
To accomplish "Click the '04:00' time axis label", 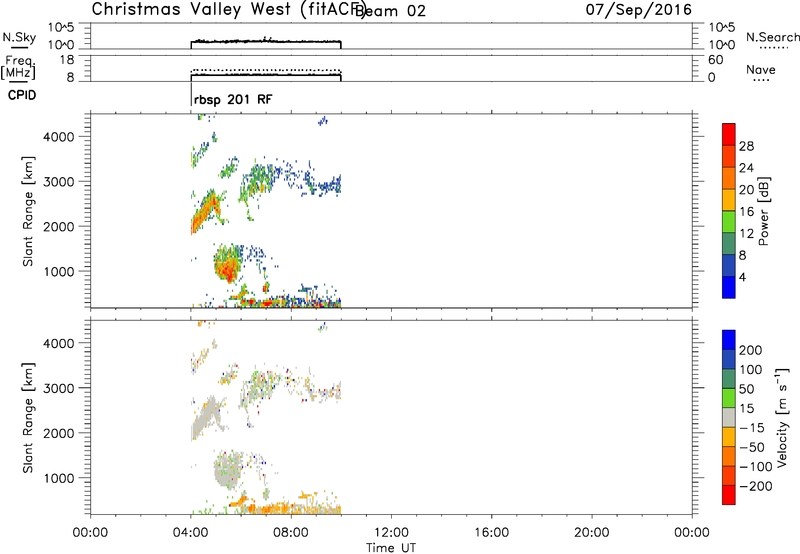I will click(x=191, y=533).
